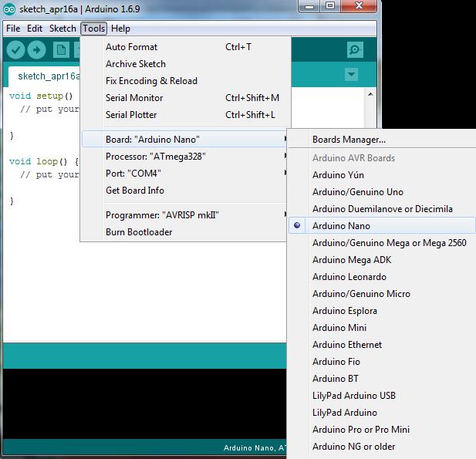Expand the Programmer: "AVRISP mkII" submenu
Viewport: 476px width, 459px height.
coord(184,215)
